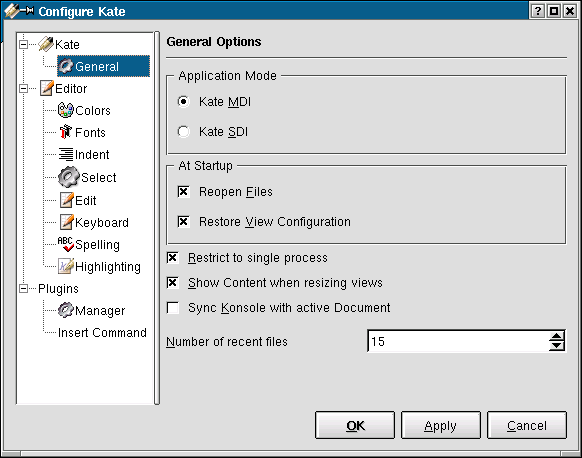Toggle Show Content when resizing views
Screen dimensions: 582x458
(x=173, y=283)
